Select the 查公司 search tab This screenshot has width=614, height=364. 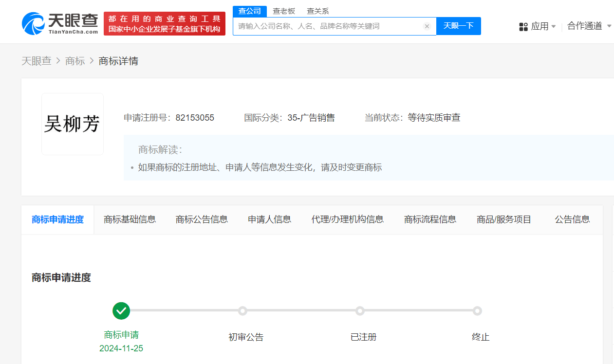pyautogui.click(x=250, y=11)
